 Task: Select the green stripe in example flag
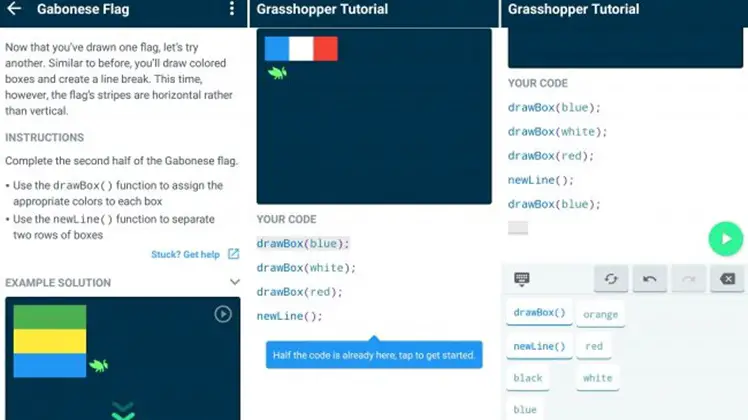[x=50, y=317]
